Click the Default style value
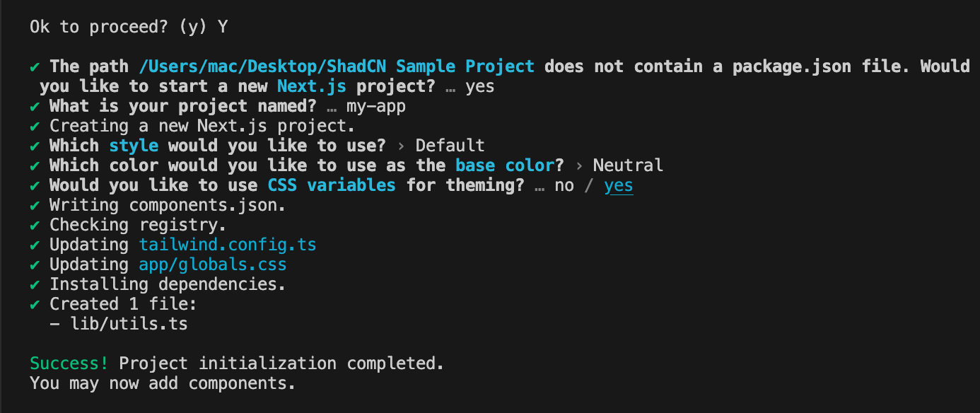The image size is (980, 413). [x=450, y=146]
